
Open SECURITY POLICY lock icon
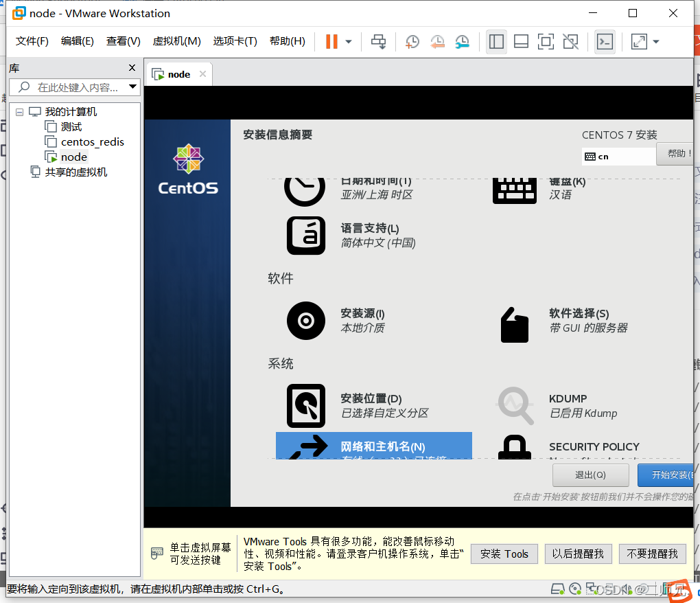coord(514,446)
